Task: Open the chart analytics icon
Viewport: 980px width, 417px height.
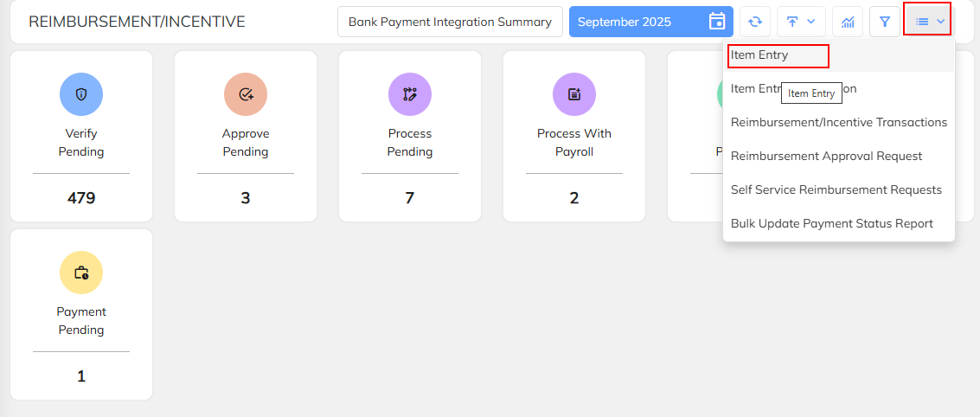Action: click(848, 22)
